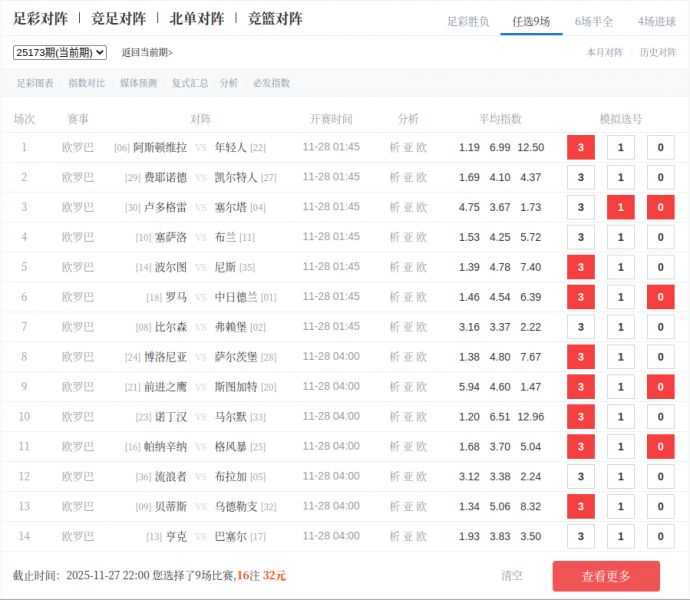The height and width of the screenshot is (600, 690).
Task: Switch to the 足彩胜负 tab
Action: point(468,21)
